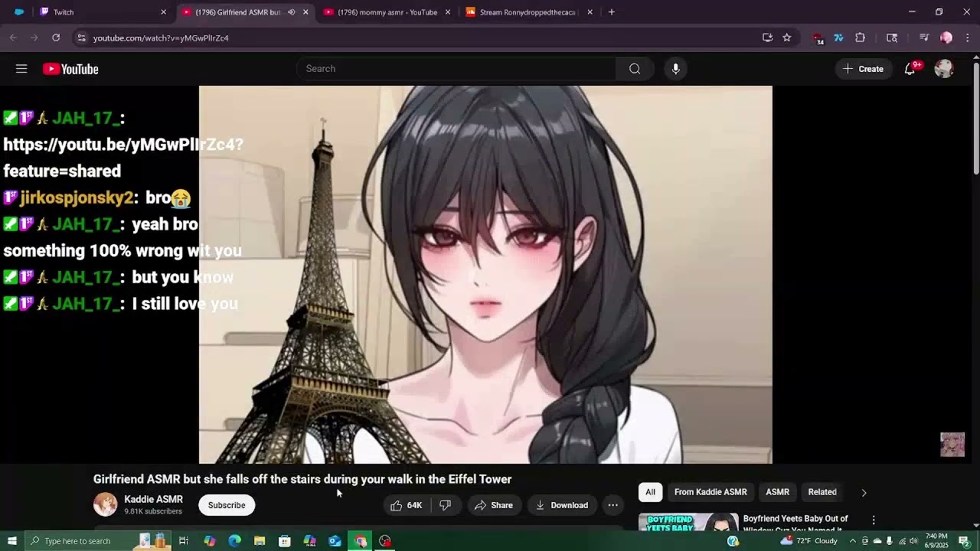The image size is (980, 551).
Task: Expand the chips row with next arrow
Action: click(864, 493)
